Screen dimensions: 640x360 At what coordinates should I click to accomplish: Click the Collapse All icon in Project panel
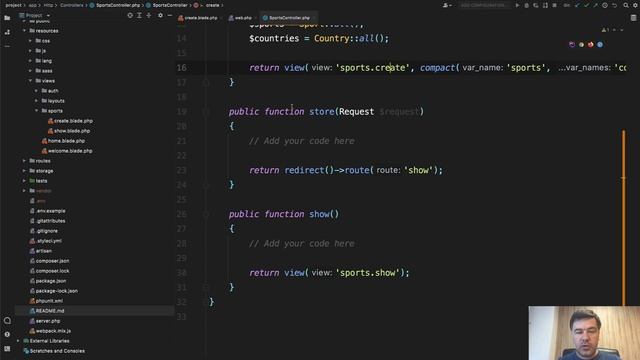149,16
